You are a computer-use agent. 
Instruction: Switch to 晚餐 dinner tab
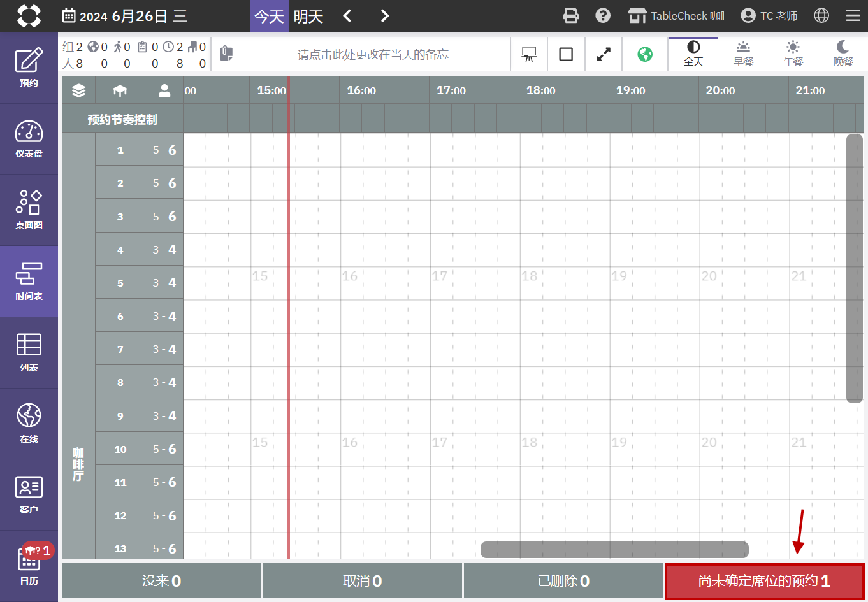843,54
